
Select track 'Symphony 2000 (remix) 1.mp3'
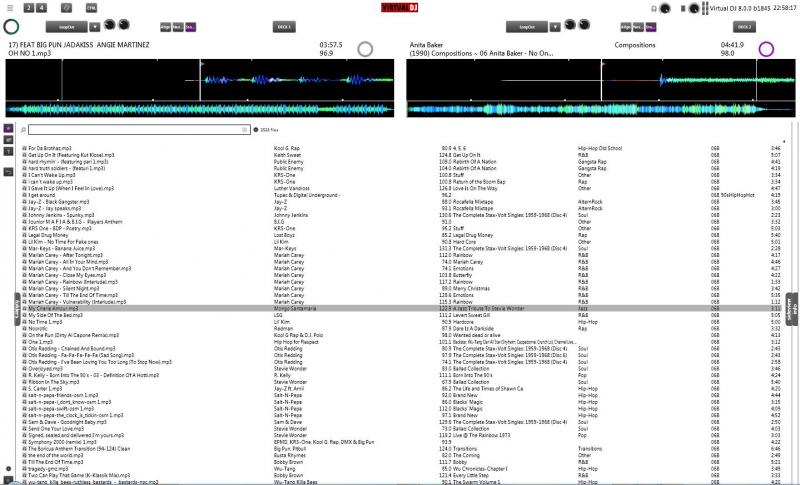click(62, 442)
